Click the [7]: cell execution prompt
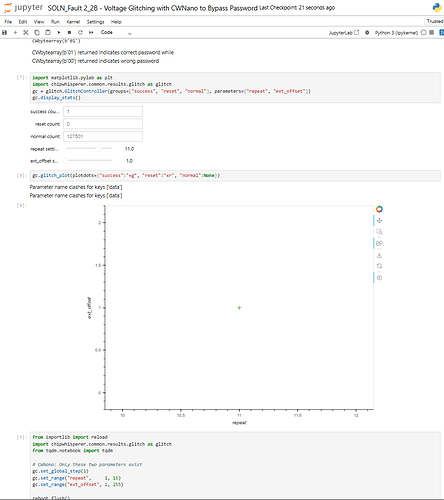The image size is (444, 500). click(22, 77)
